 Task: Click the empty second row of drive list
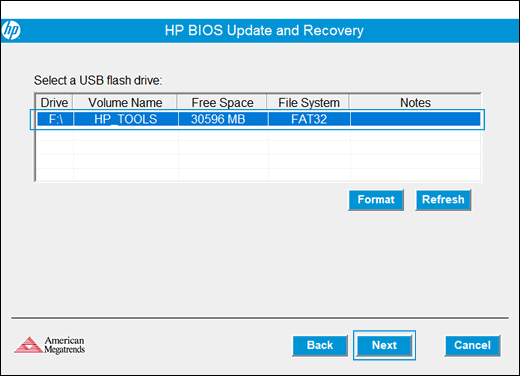tap(258, 134)
